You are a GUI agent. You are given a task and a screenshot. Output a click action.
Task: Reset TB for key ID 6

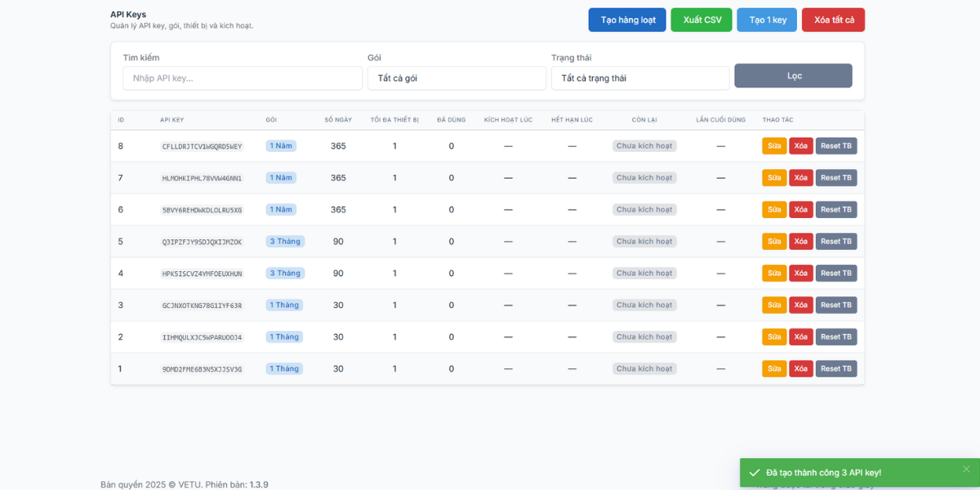pos(836,210)
